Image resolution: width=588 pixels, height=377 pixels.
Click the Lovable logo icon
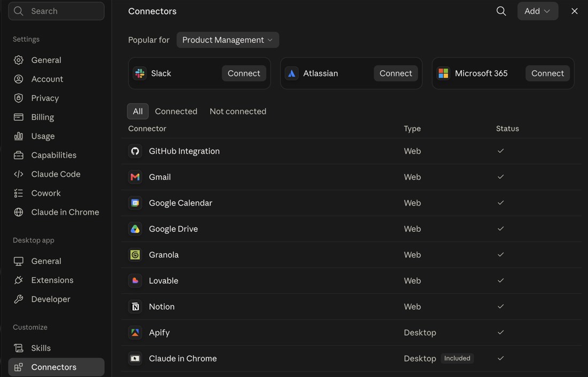[x=135, y=281]
